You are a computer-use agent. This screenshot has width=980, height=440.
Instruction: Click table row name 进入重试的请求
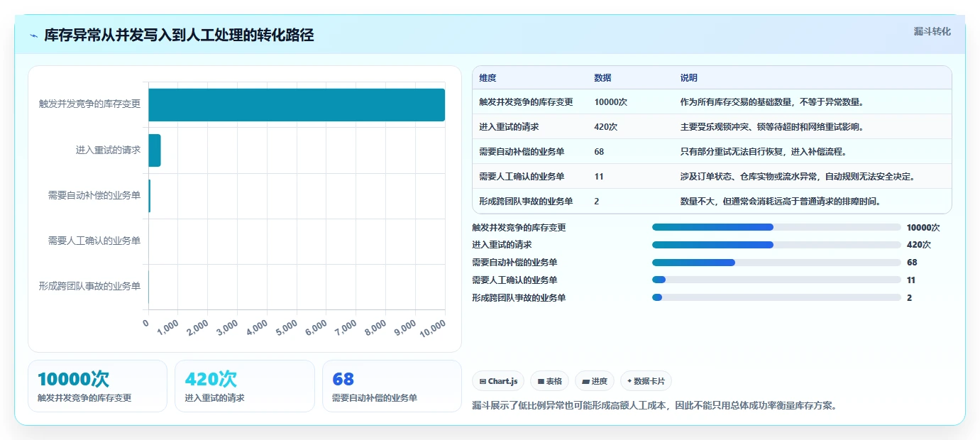(509, 127)
